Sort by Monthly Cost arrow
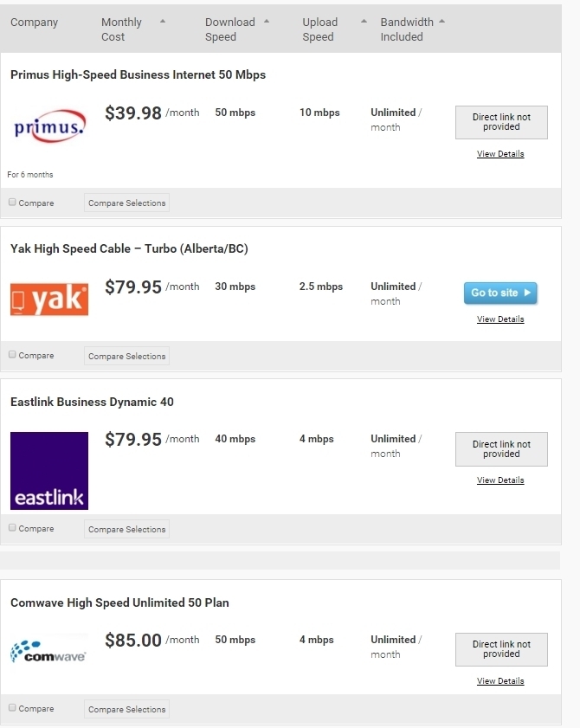 tap(163, 21)
